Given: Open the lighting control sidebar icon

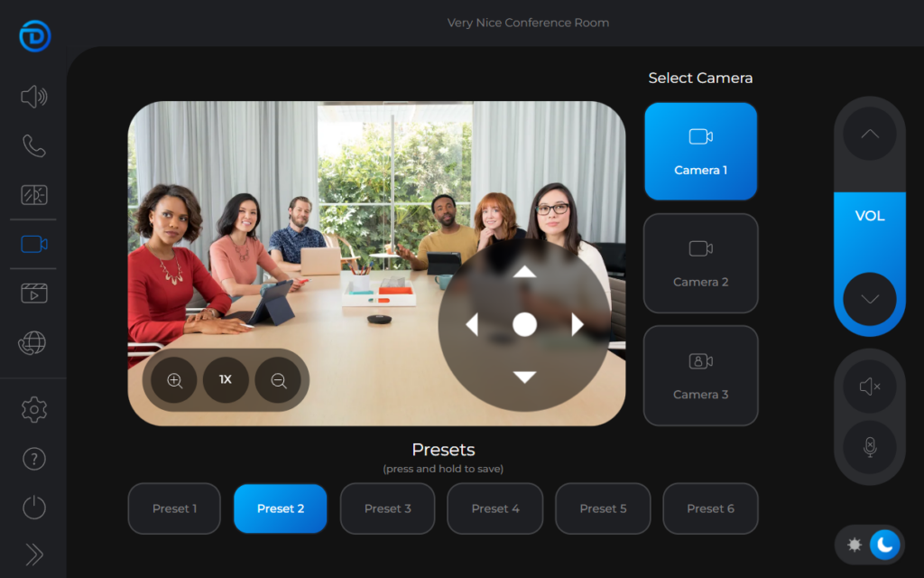Looking at the screenshot, I should click(33, 195).
